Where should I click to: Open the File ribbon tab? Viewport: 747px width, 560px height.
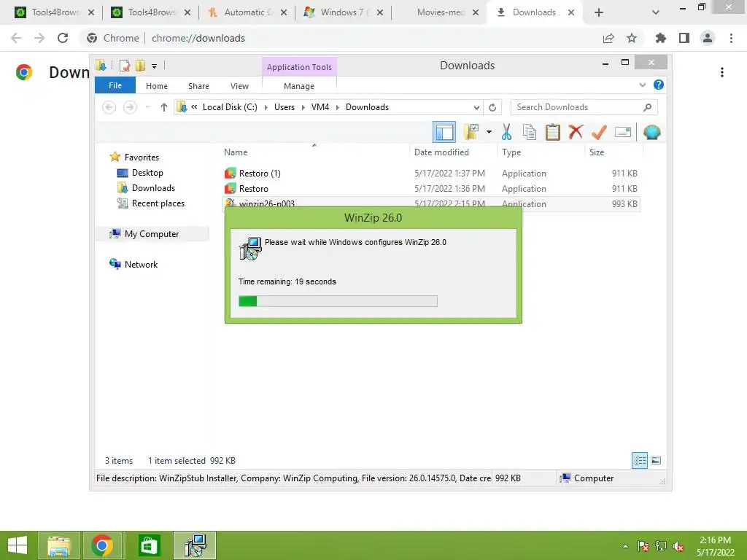click(x=115, y=85)
